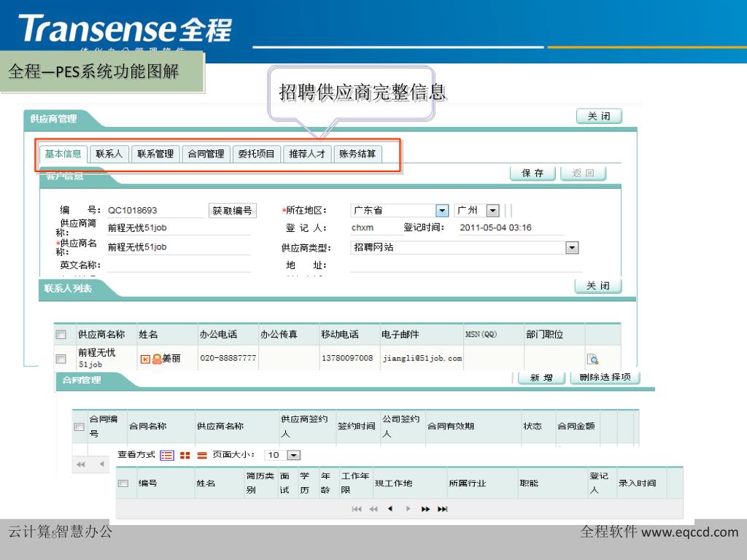Click the 合同名称 column header

click(x=147, y=426)
